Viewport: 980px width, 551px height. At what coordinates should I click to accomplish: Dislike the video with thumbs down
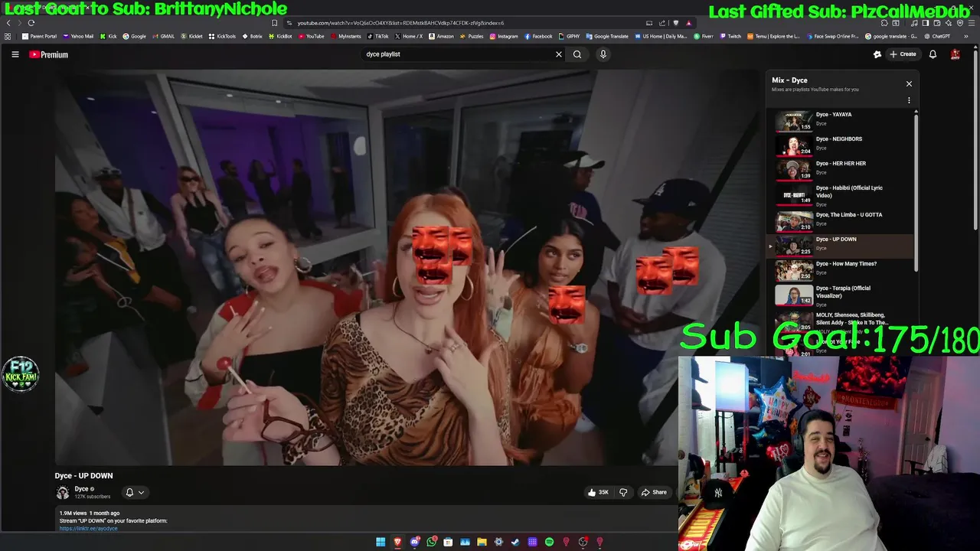[x=623, y=492]
